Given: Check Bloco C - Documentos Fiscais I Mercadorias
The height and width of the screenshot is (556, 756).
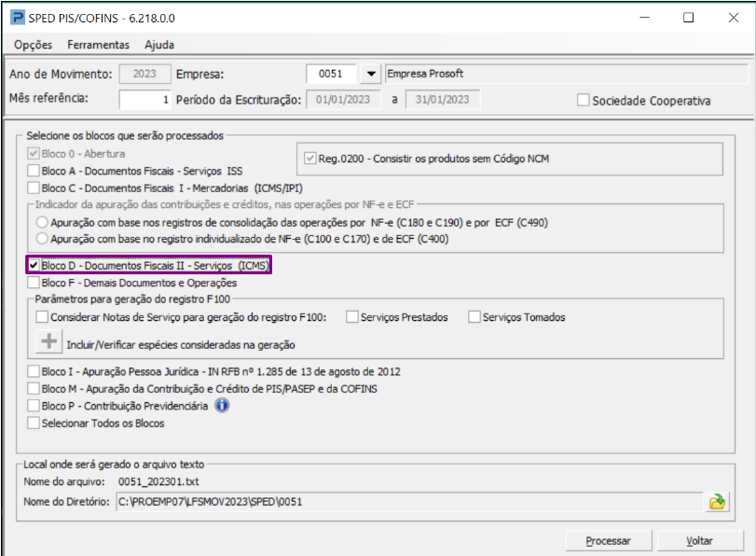Looking at the screenshot, I should 34,188.
